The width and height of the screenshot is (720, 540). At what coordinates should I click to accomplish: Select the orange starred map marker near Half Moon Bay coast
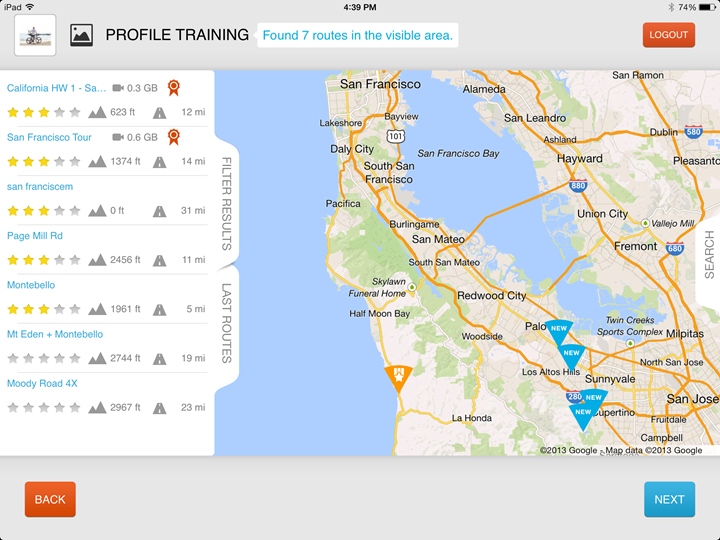click(x=398, y=377)
